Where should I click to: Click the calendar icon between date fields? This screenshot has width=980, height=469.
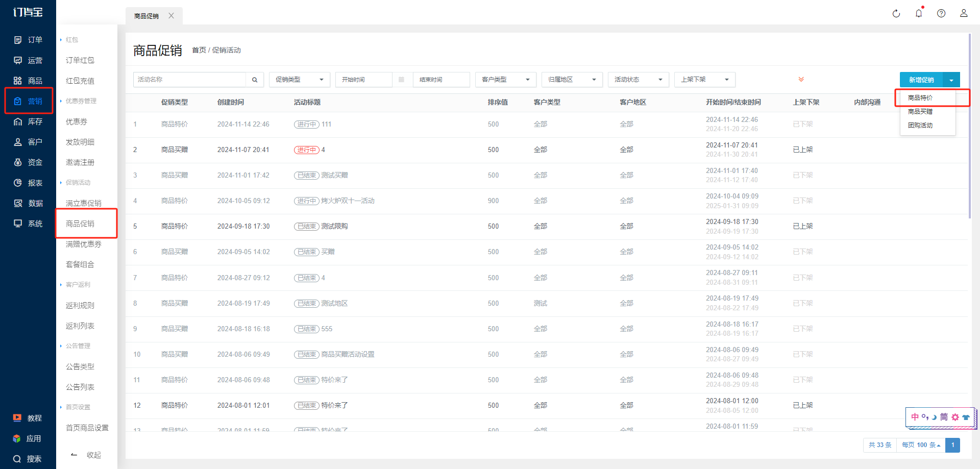[x=401, y=80]
